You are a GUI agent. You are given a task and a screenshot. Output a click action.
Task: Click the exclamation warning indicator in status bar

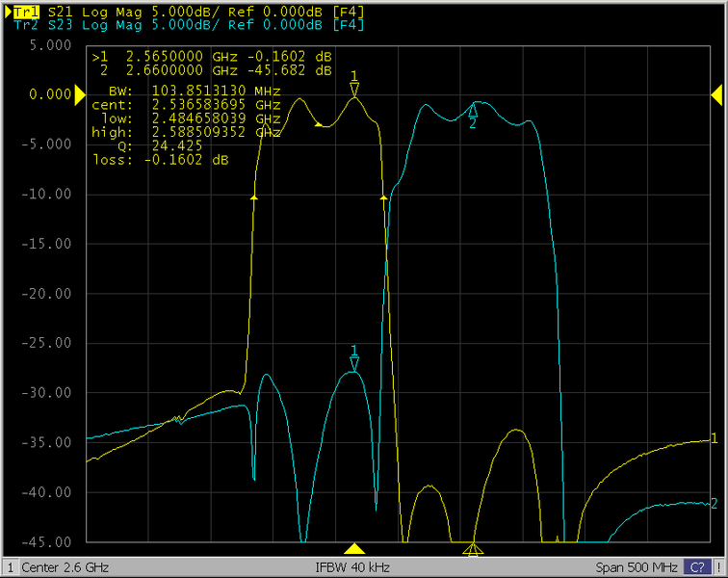(x=717, y=565)
